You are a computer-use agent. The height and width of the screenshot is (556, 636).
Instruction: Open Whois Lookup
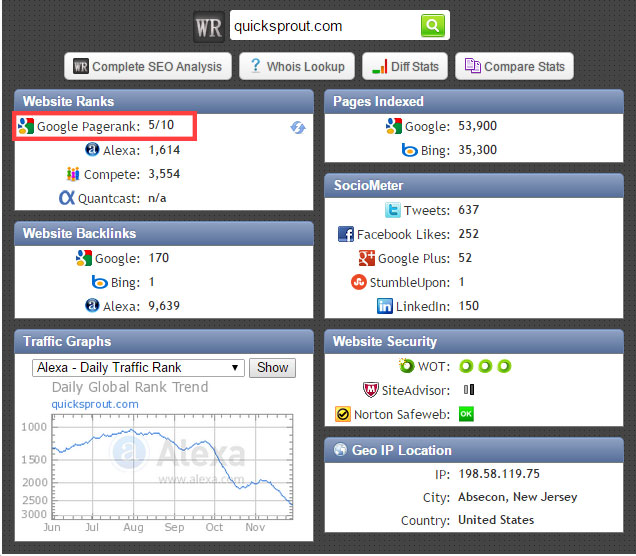(x=297, y=66)
